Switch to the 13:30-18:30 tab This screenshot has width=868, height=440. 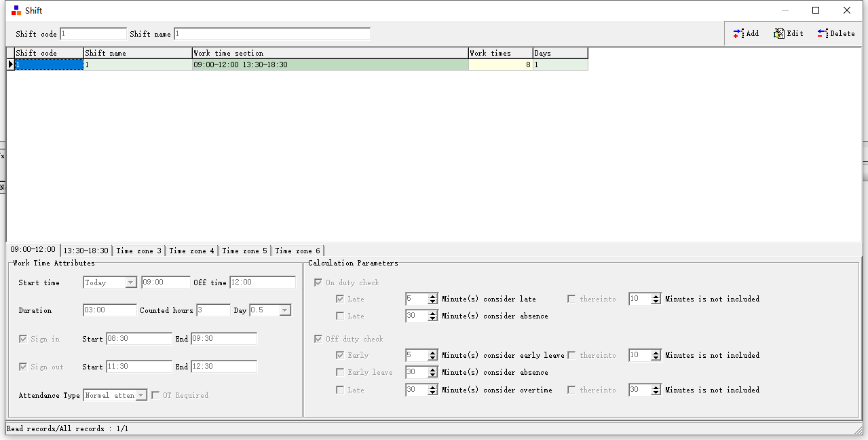(x=86, y=251)
